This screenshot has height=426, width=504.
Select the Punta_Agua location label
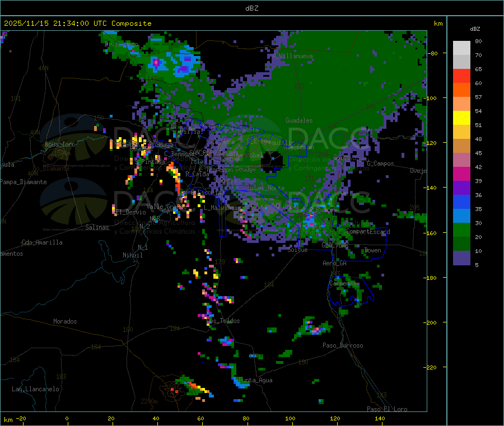coord(255,380)
